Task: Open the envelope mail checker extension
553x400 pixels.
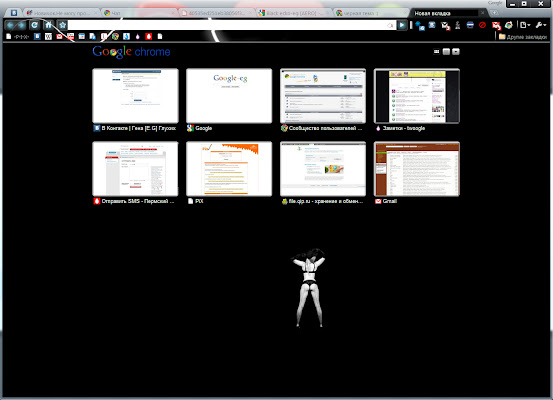Action: click(445, 25)
